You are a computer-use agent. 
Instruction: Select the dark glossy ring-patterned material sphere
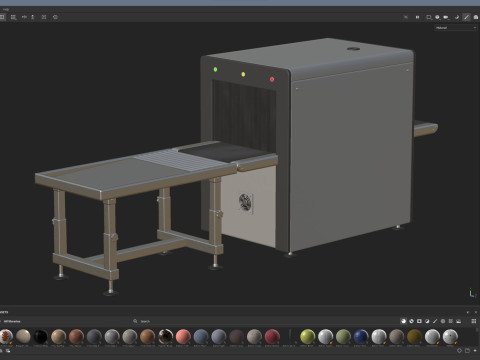click(x=165, y=337)
